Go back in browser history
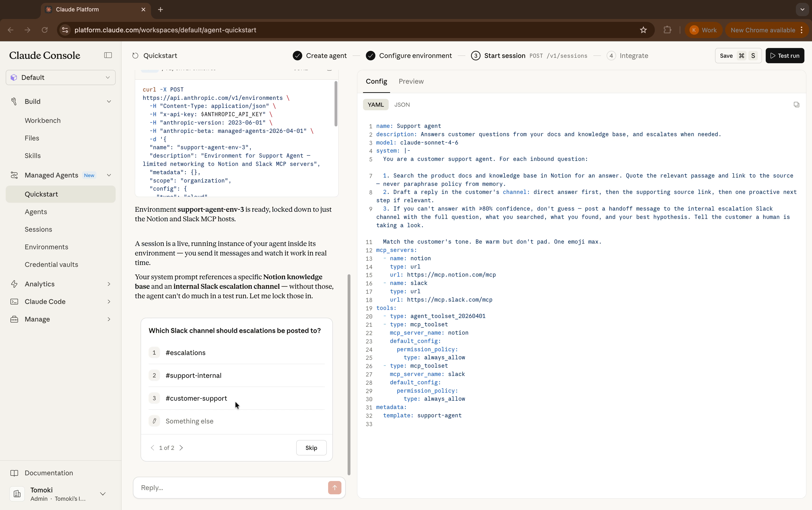Image resolution: width=812 pixels, height=510 pixels. point(10,30)
